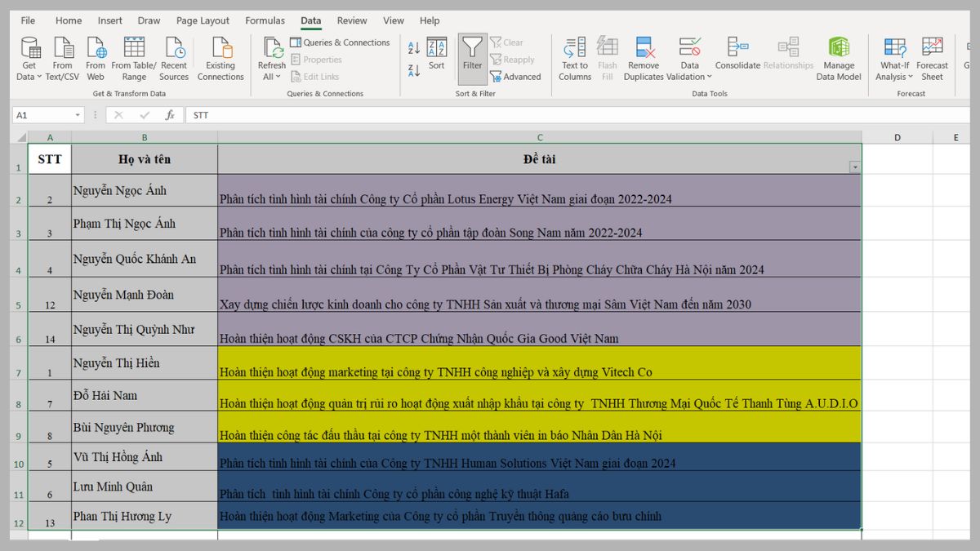
Task: Switch to the Formulas ribbon tab
Action: (x=265, y=20)
